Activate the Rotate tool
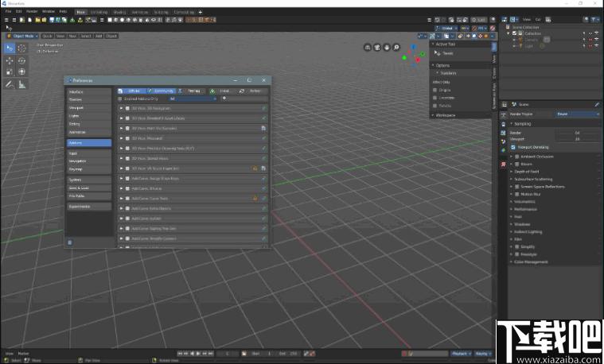604x364 pixels. click(x=21, y=60)
